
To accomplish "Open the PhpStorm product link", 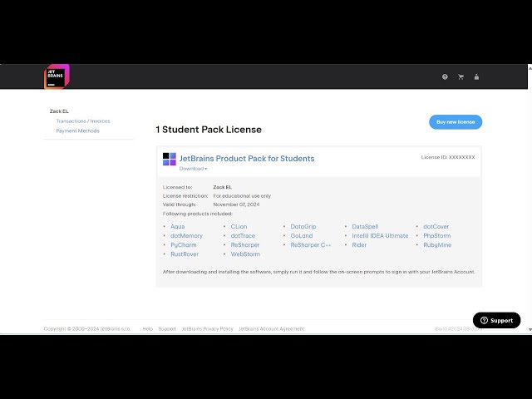I will [x=437, y=236].
